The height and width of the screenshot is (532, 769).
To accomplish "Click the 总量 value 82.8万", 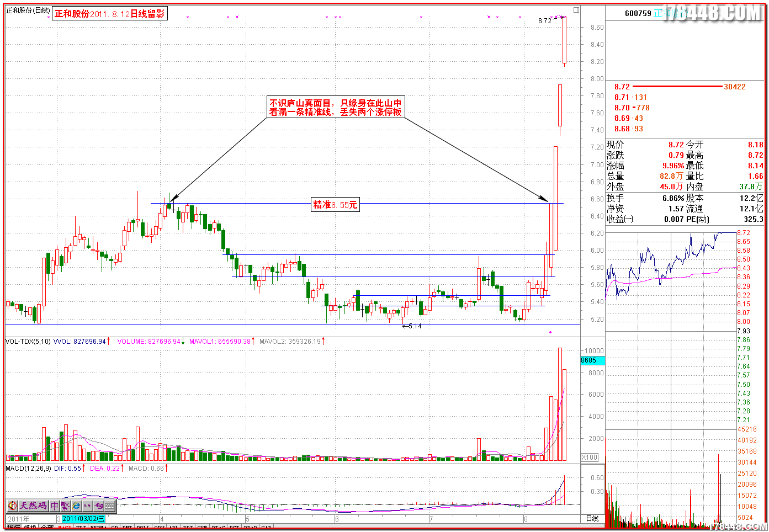I will point(672,176).
